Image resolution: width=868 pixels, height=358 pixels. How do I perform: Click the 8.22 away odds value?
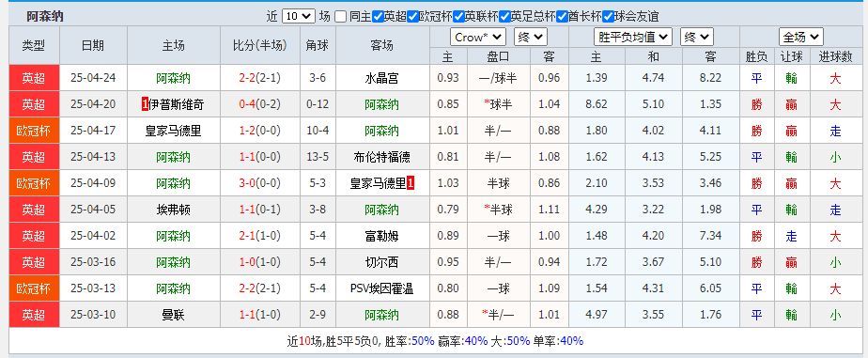tap(711, 78)
